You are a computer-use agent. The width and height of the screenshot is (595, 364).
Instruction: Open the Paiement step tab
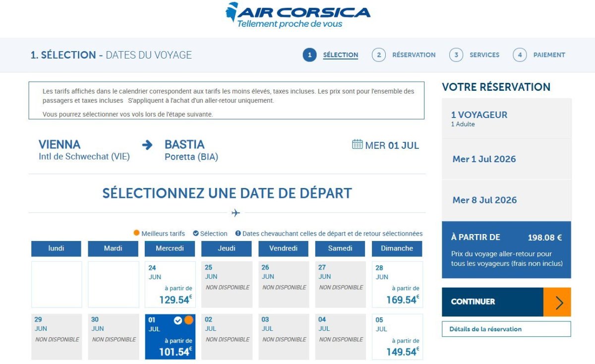point(549,55)
